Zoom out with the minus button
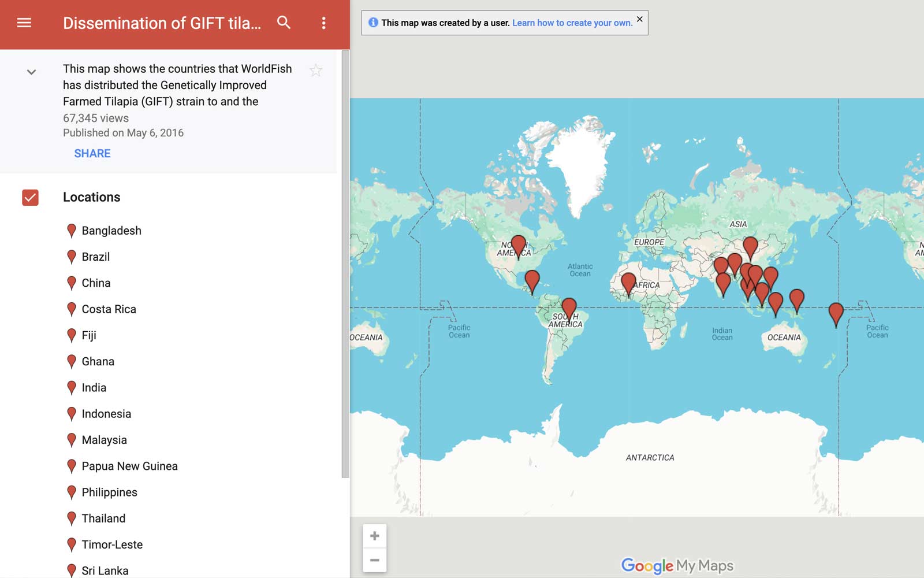Image resolution: width=924 pixels, height=578 pixels. tap(374, 560)
